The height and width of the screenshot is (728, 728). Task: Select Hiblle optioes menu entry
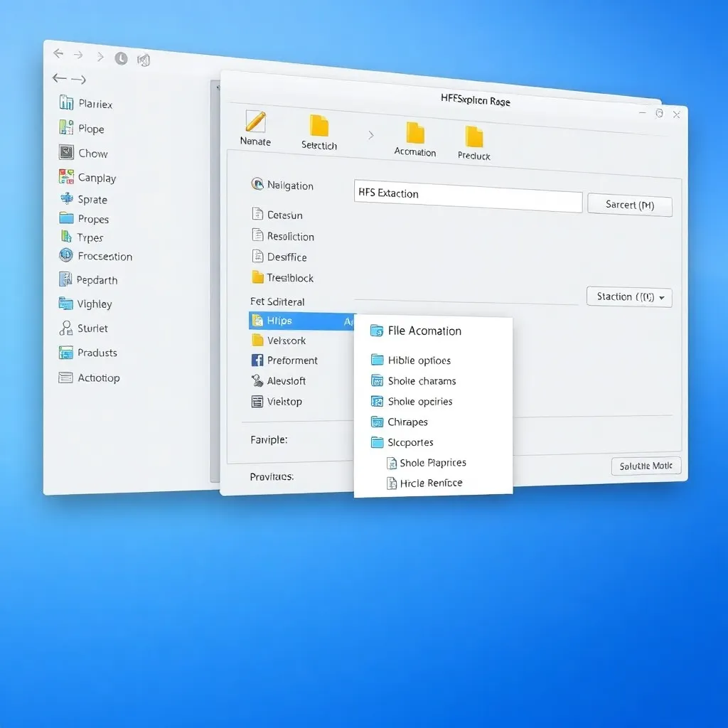click(x=419, y=360)
